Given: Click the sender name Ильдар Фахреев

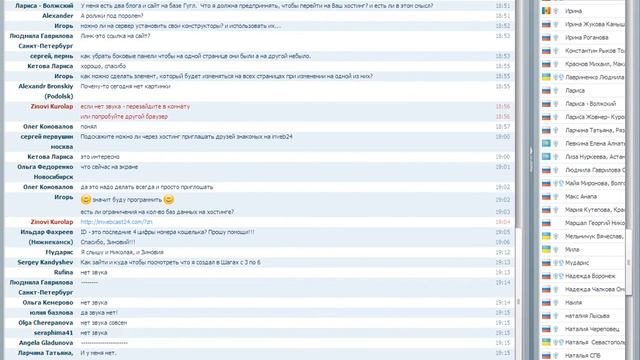Looking at the screenshot, I should point(47,232).
